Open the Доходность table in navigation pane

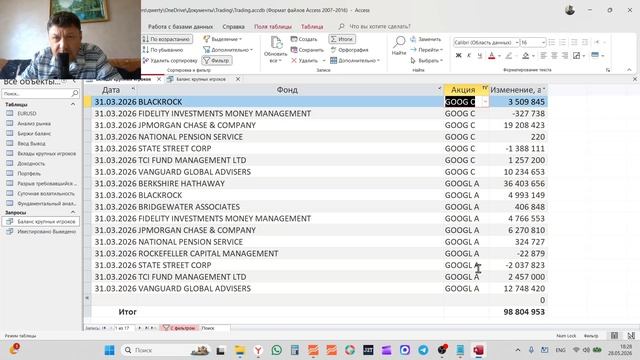click(x=31, y=163)
